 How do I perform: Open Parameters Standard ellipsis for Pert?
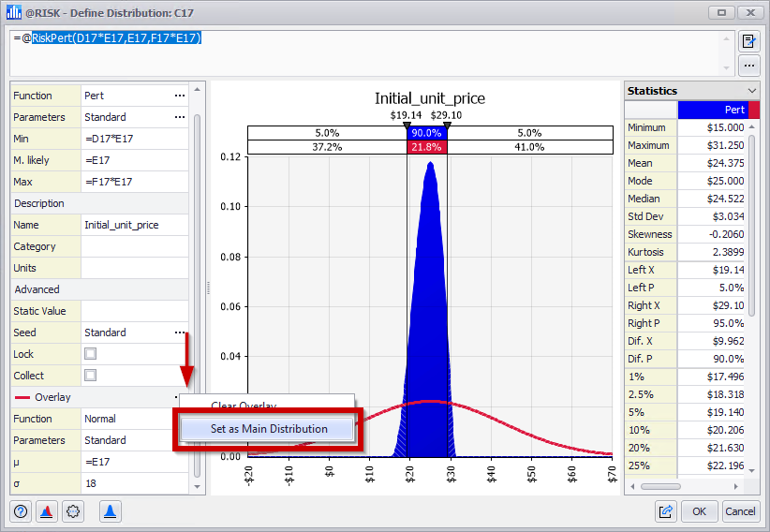[x=180, y=117]
